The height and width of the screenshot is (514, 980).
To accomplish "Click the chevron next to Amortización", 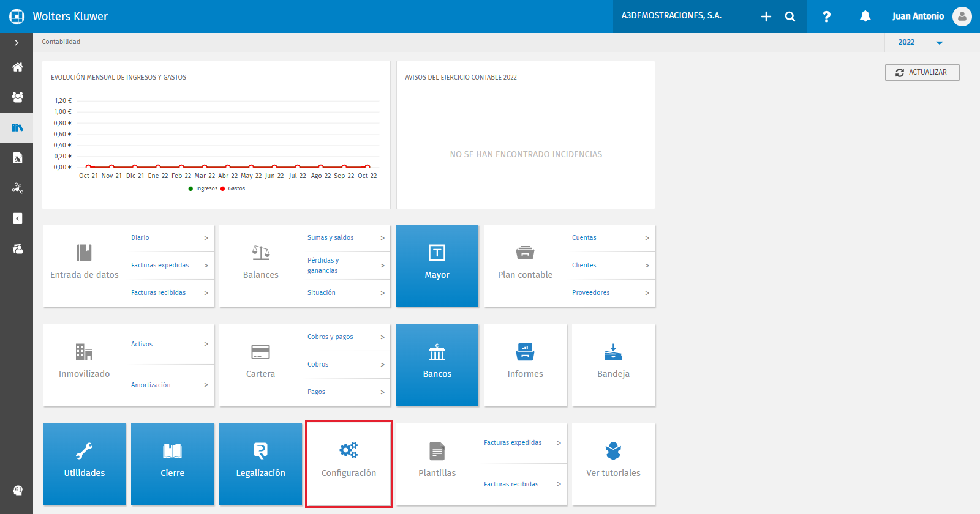I will (206, 385).
